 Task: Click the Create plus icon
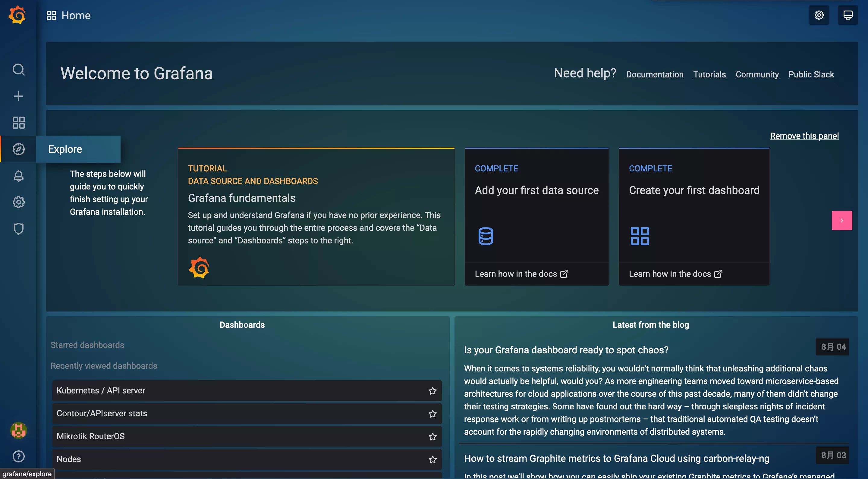tap(18, 96)
